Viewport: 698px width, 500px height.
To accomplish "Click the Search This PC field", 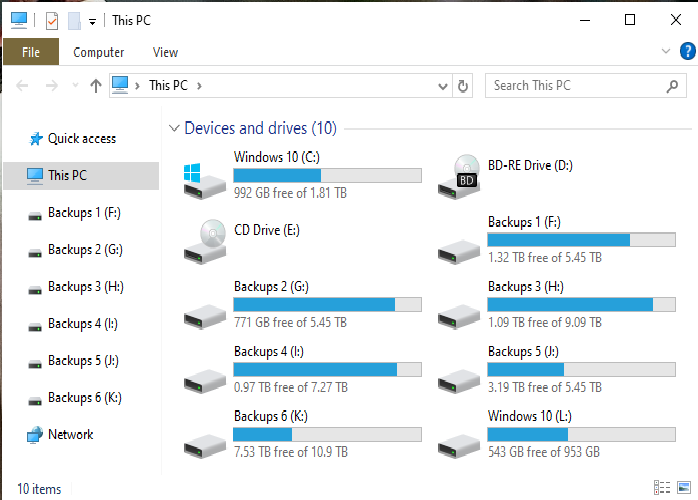I will pyautogui.click(x=585, y=85).
